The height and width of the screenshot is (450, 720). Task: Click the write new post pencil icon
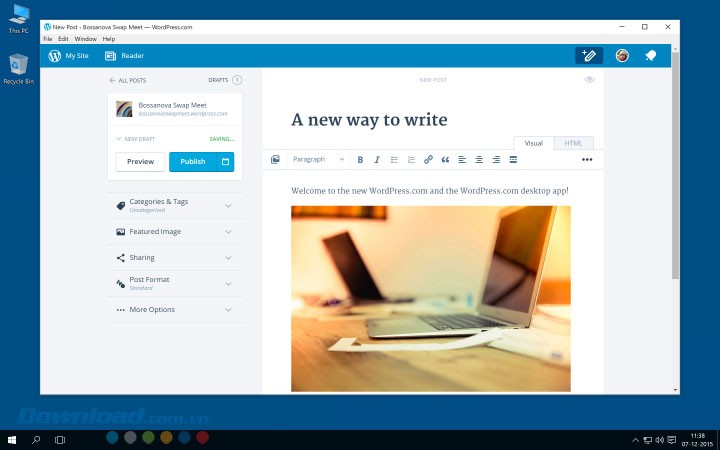pyautogui.click(x=589, y=56)
